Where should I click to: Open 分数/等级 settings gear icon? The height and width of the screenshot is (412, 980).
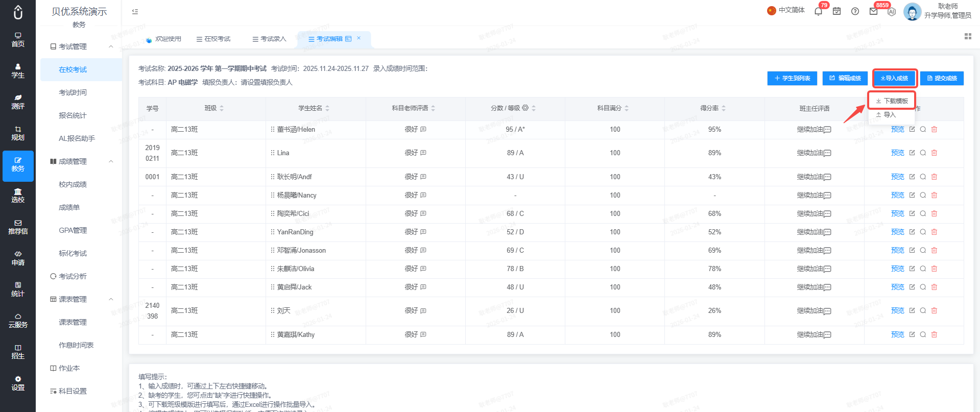(x=525, y=108)
